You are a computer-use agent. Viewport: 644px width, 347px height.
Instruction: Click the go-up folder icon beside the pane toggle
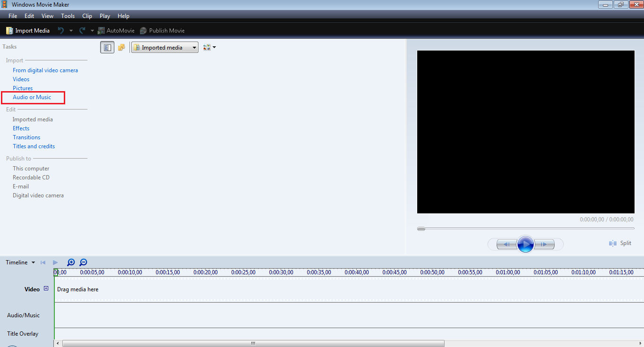click(121, 47)
